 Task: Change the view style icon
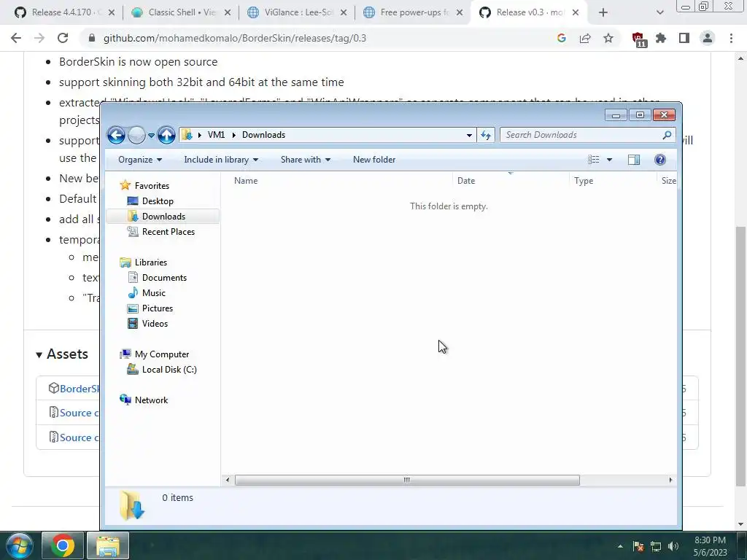[594, 160]
